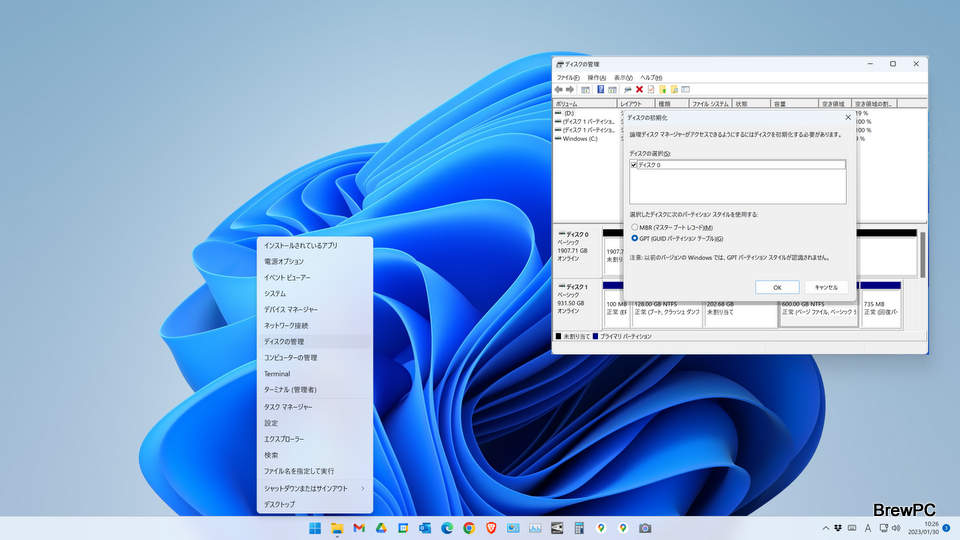Click the キャンセル button
This screenshot has height=540, width=960.
point(826,287)
